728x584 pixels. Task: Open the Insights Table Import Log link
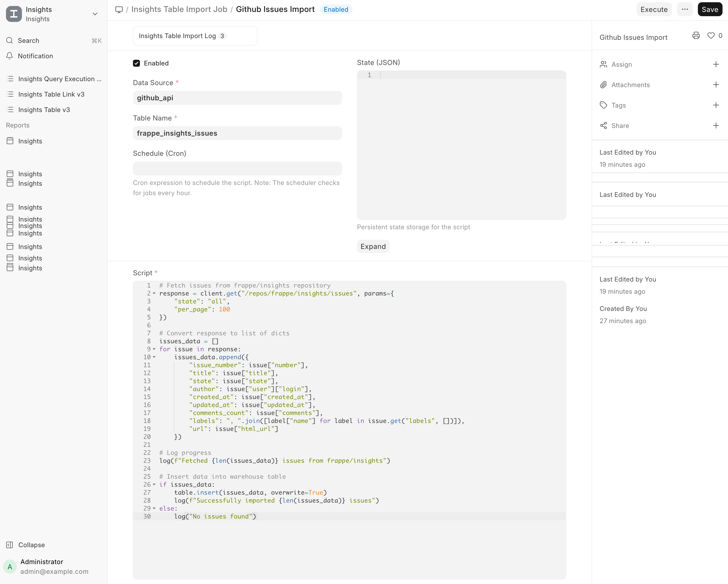click(177, 36)
